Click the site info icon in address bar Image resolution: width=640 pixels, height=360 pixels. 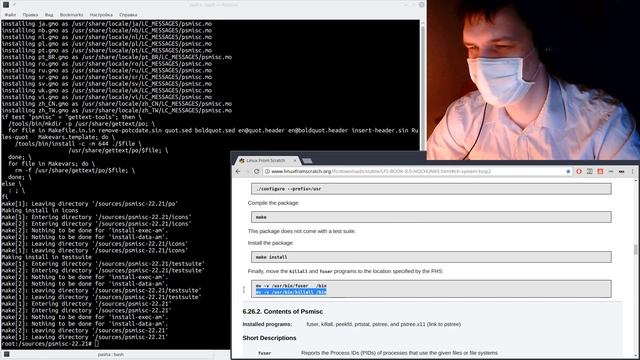[x=267, y=171]
